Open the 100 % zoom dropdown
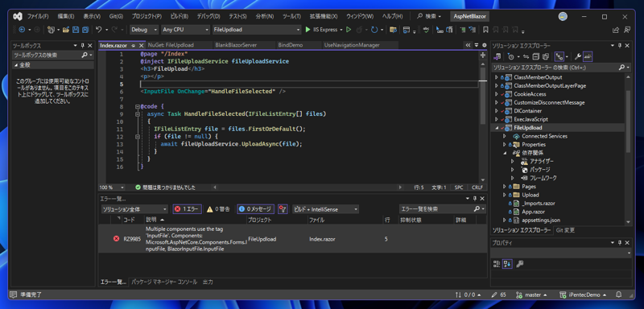The height and width of the screenshot is (309, 644). (112, 187)
